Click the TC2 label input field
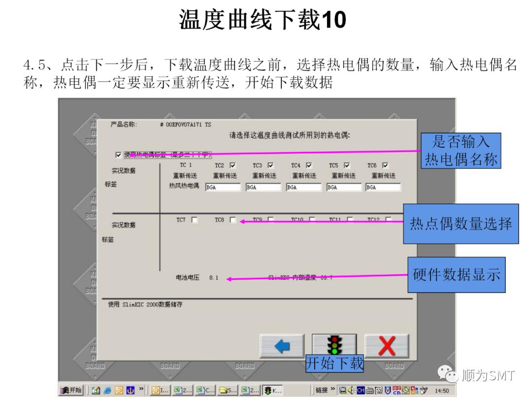The width and height of the screenshot is (532, 399). [223, 187]
